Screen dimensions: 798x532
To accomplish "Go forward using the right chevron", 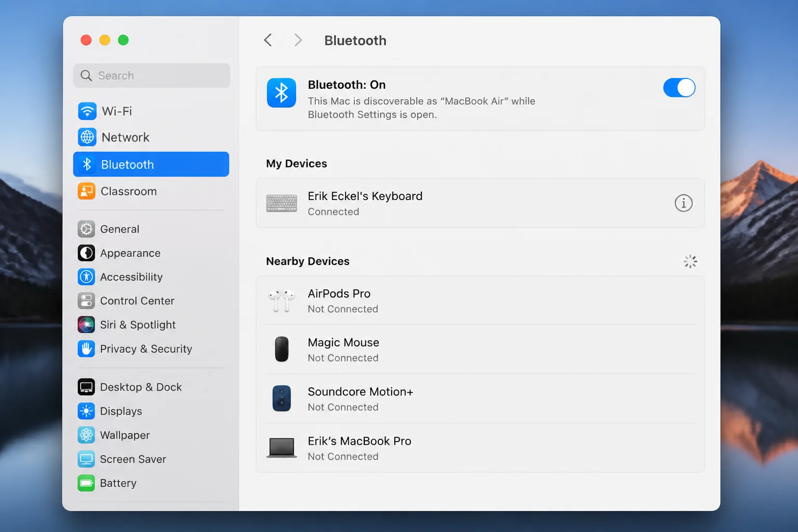I will pos(298,40).
